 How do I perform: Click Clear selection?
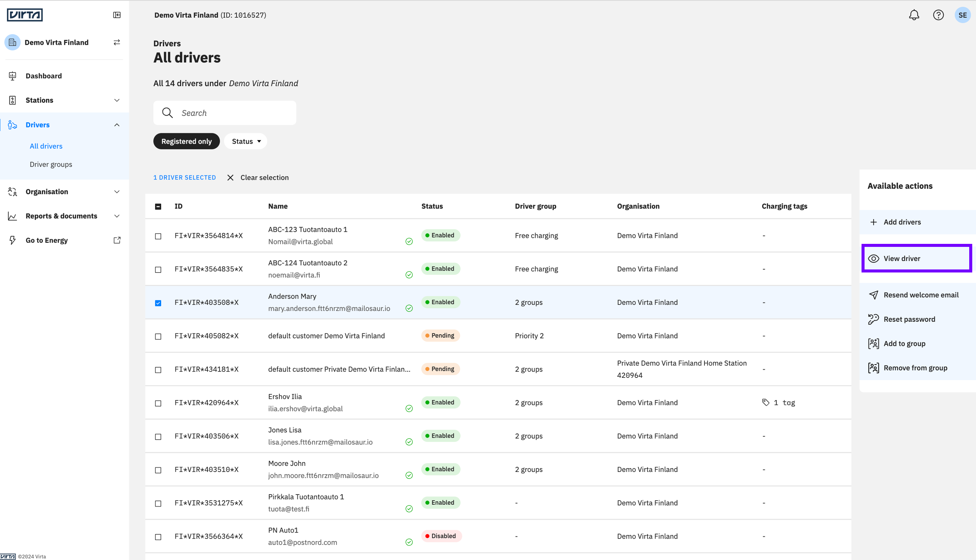click(265, 178)
